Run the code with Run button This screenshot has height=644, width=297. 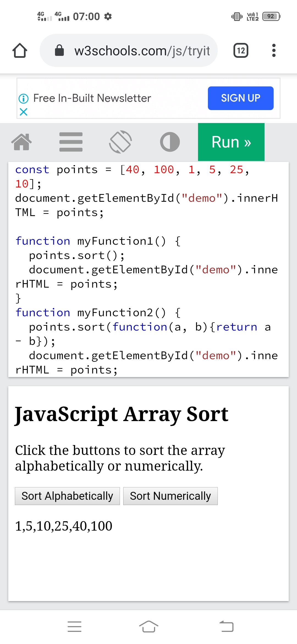(x=231, y=142)
